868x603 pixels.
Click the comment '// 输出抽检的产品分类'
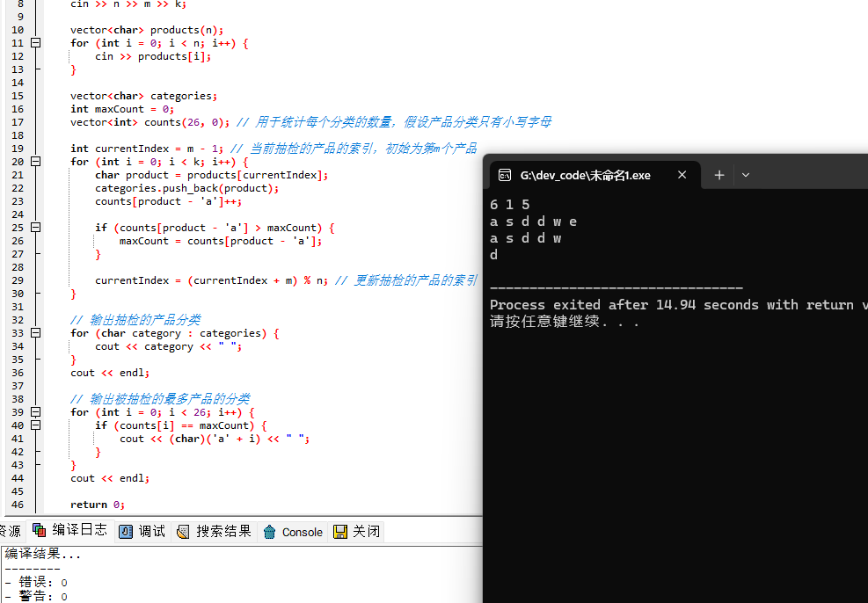pyautogui.click(x=135, y=320)
